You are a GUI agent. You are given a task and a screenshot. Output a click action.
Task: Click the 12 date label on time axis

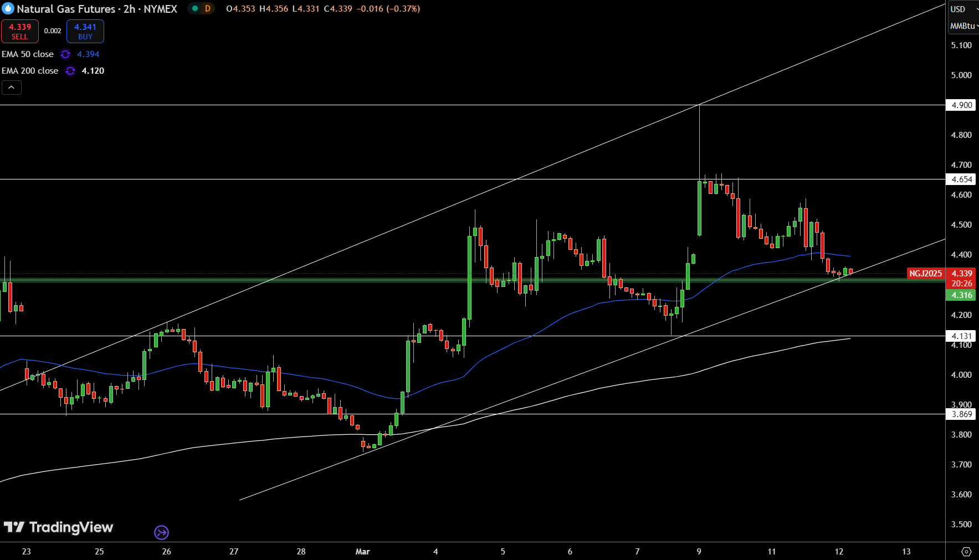coord(839,552)
